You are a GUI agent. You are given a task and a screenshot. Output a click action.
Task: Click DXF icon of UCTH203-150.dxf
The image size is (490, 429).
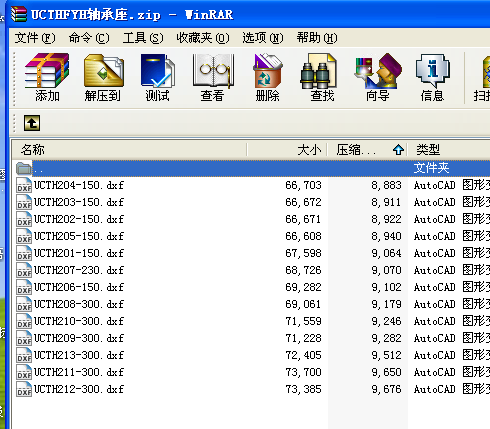(x=24, y=202)
